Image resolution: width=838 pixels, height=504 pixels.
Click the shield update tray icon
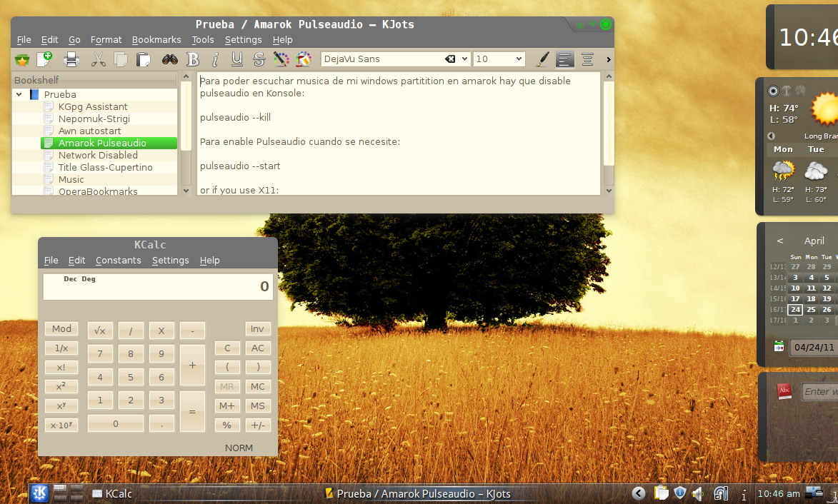(680, 493)
